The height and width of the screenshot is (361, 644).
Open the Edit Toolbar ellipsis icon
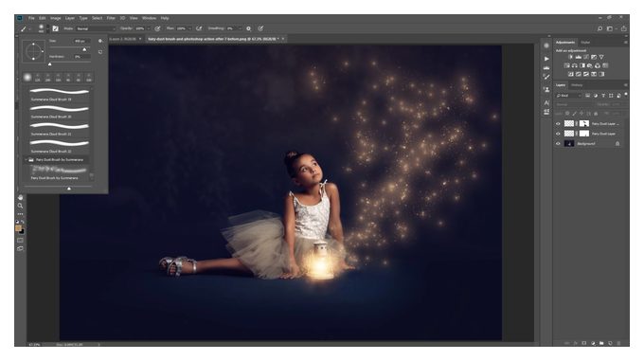point(20,214)
